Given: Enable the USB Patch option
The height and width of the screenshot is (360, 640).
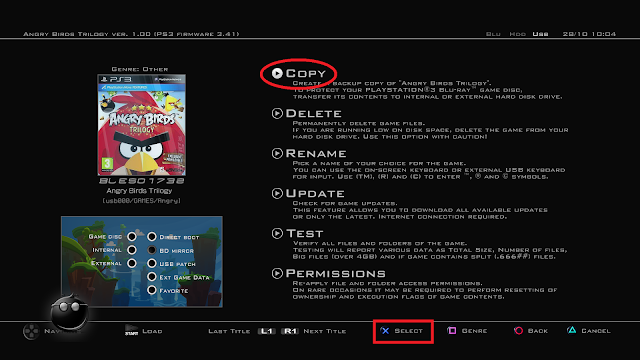Looking at the screenshot, I should pos(152,263).
